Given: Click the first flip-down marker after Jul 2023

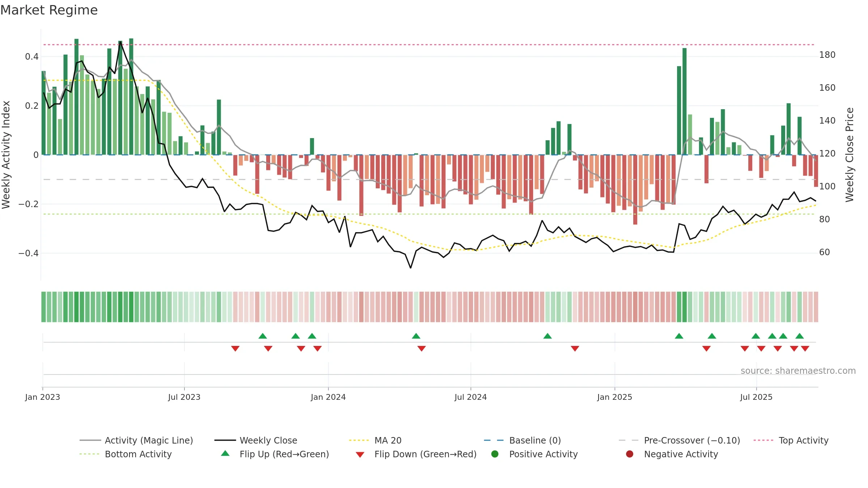Looking at the screenshot, I should [x=235, y=348].
